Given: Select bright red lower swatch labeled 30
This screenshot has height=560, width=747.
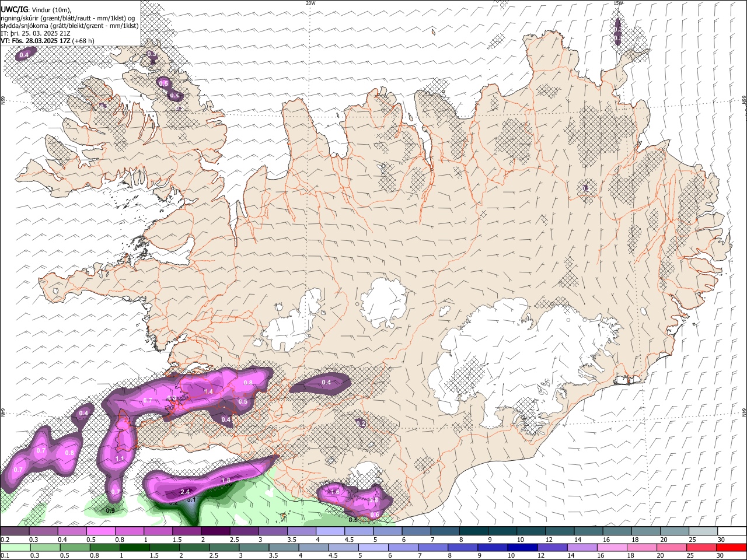Looking at the screenshot, I should coord(731,547).
